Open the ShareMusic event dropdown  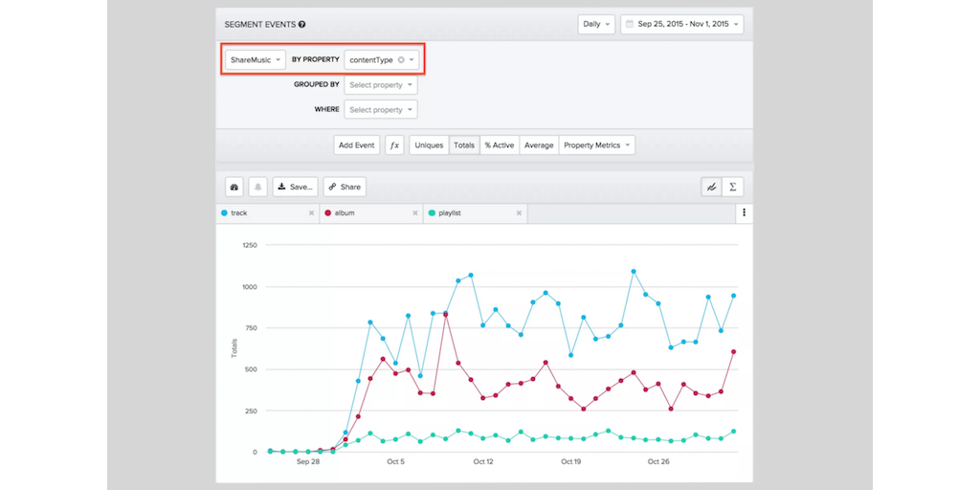[x=256, y=60]
